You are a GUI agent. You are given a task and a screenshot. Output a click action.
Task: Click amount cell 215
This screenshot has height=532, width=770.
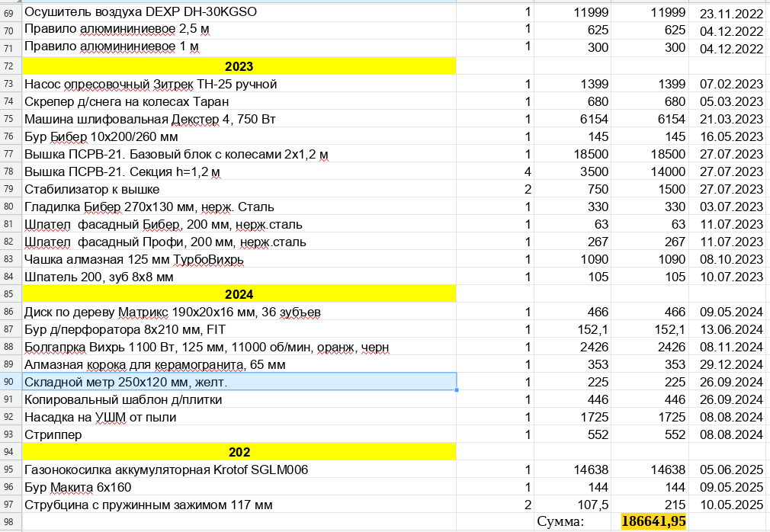[x=650, y=505]
